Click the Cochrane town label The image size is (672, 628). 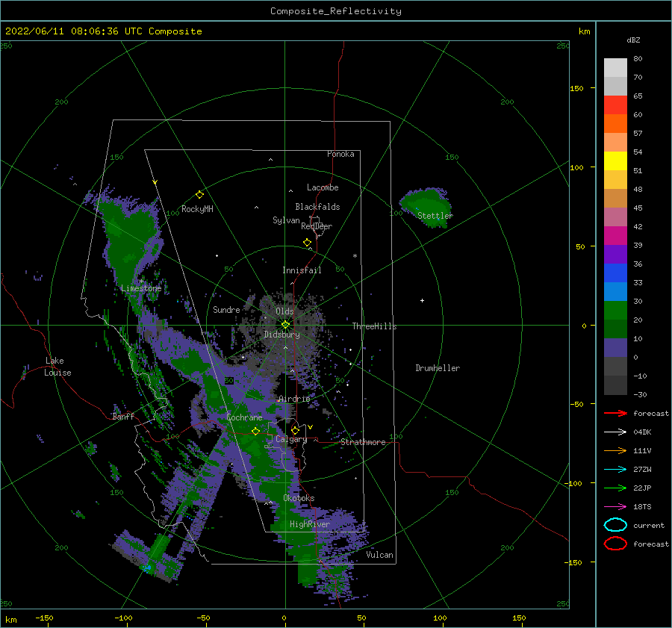click(244, 417)
